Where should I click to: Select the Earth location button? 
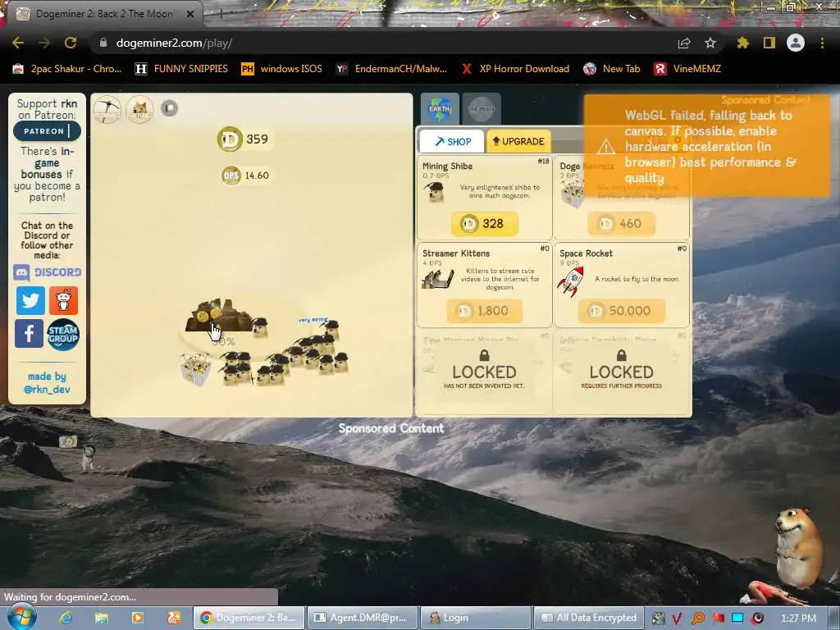coord(440,109)
